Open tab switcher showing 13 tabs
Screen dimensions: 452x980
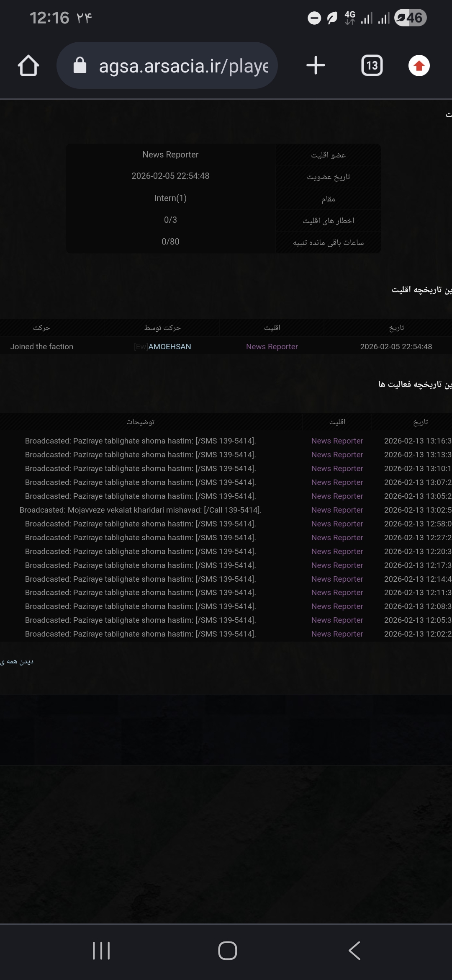(x=372, y=66)
